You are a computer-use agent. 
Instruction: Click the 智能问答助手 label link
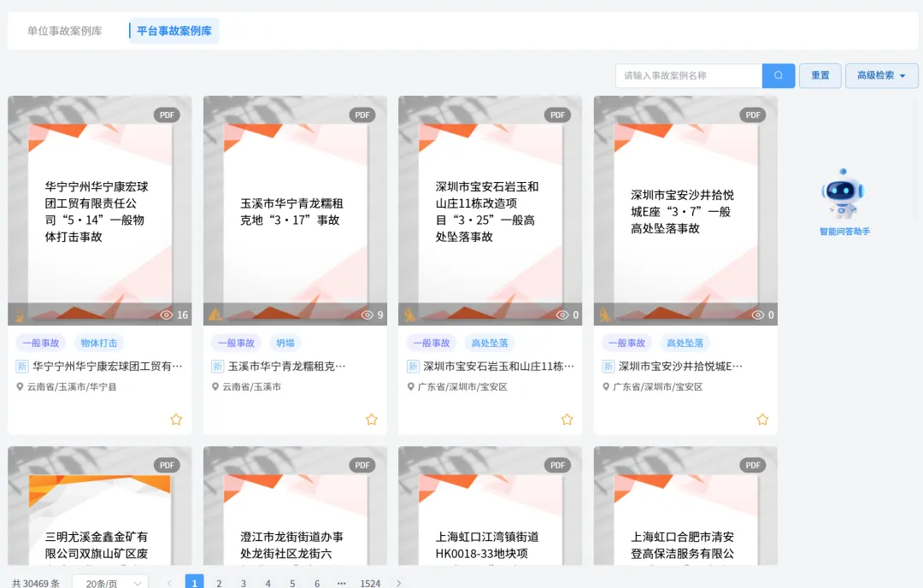coord(844,232)
